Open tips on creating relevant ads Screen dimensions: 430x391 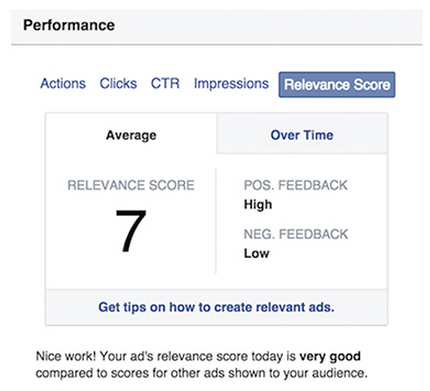(216, 307)
